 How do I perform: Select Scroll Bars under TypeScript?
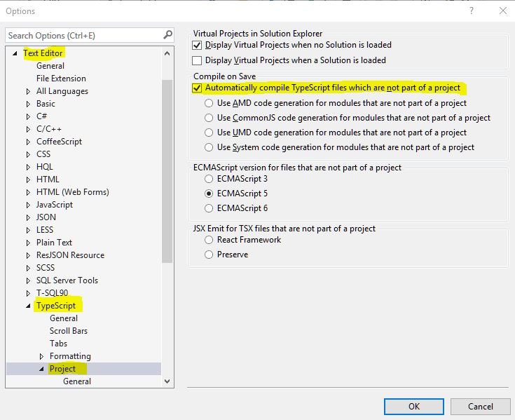tap(69, 331)
